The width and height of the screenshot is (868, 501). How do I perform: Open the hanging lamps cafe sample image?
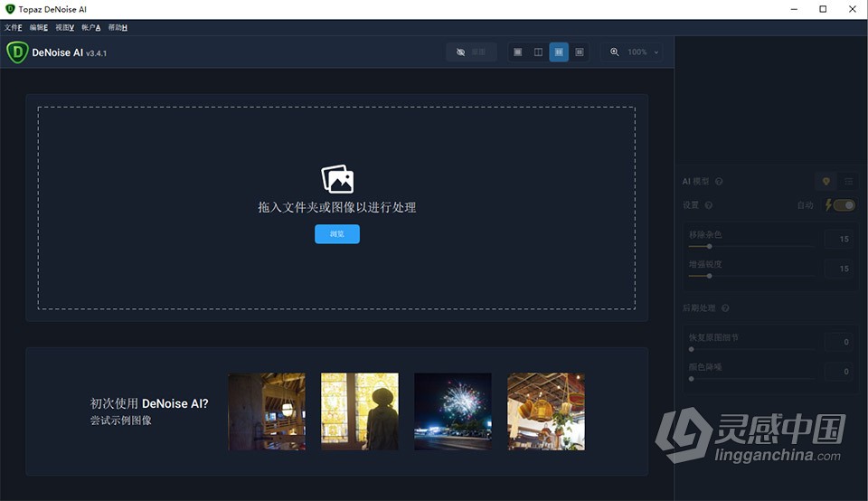click(x=546, y=411)
